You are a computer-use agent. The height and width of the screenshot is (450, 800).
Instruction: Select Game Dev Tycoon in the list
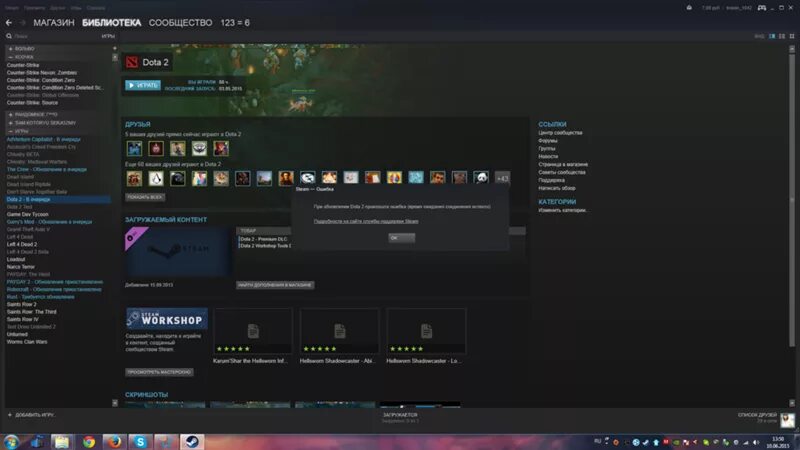click(28, 214)
